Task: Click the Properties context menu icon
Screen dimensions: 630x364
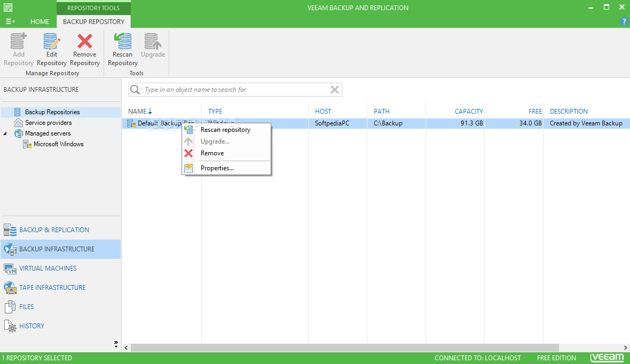Action: pyautogui.click(x=188, y=168)
